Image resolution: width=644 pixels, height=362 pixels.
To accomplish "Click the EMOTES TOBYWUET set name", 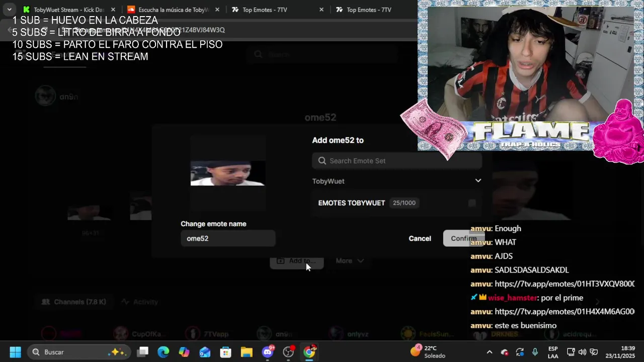I will click(351, 203).
